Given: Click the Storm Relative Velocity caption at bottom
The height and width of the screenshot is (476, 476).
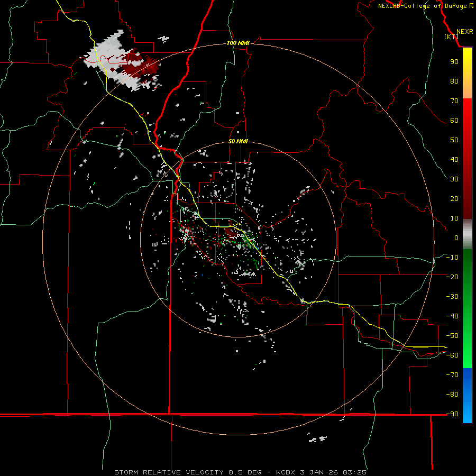Looking at the screenshot, I should point(241,472).
